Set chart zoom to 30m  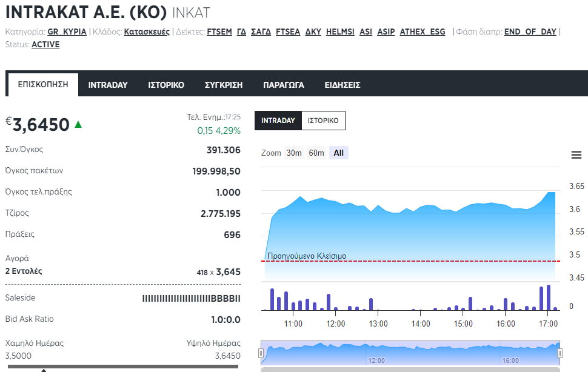pyautogui.click(x=294, y=153)
